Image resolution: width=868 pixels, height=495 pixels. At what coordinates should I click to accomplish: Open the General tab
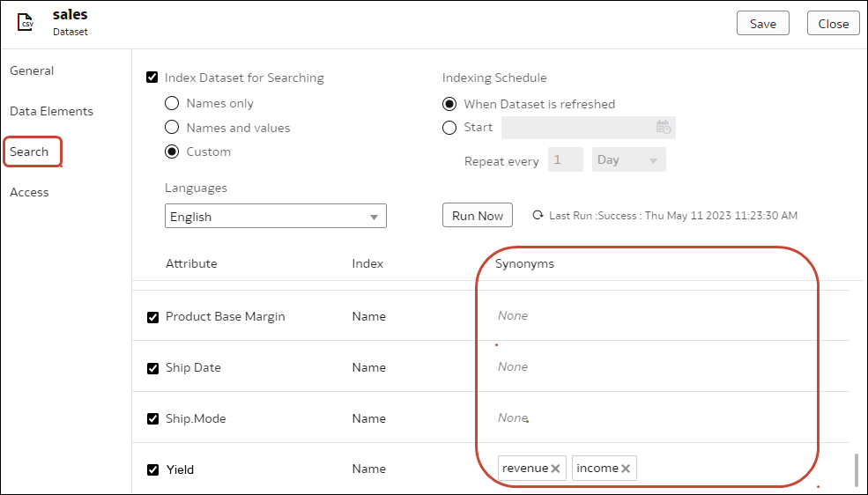point(32,70)
